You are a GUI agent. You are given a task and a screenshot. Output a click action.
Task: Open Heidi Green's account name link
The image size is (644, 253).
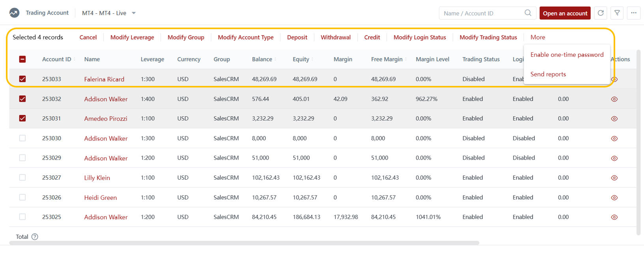[100, 197]
